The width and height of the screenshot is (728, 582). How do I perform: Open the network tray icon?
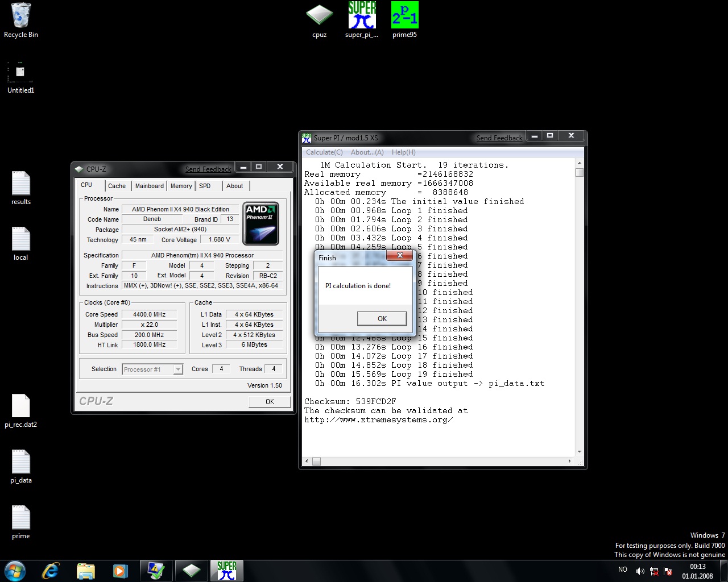(654, 571)
